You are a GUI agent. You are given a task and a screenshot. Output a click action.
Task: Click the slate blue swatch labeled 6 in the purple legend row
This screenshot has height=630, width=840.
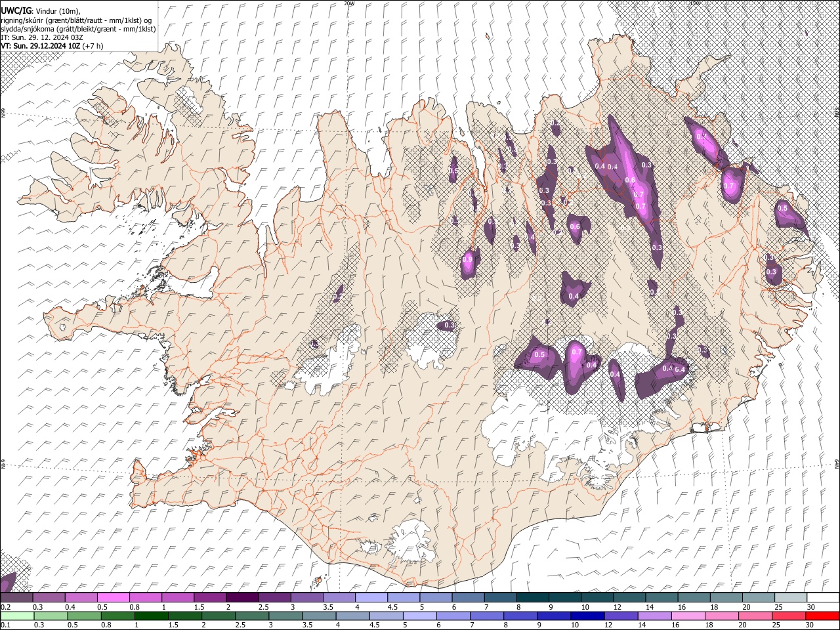point(468,598)
